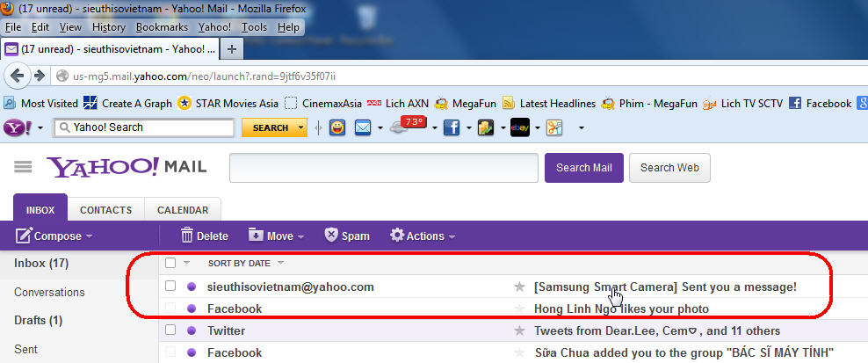Expand the Sort By Date dropdown
The image size is (868, 363).
[x=246, y=263]
